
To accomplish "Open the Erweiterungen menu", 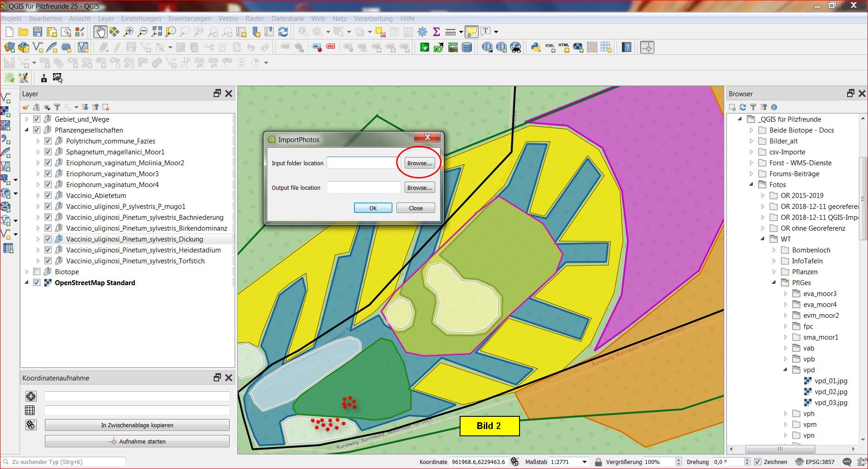I will (x=190, y=19).
